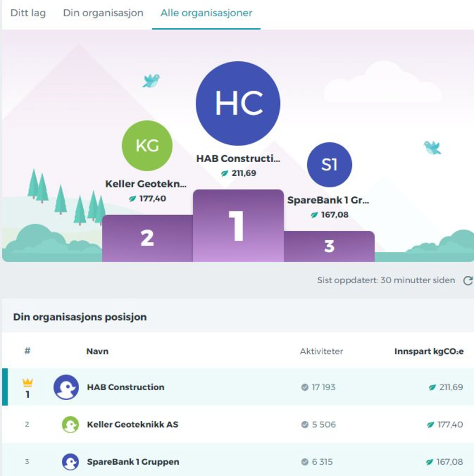Click the 167,08 score on the podium
This screenshot has height=476, width=474.
(x=335, y=215)
